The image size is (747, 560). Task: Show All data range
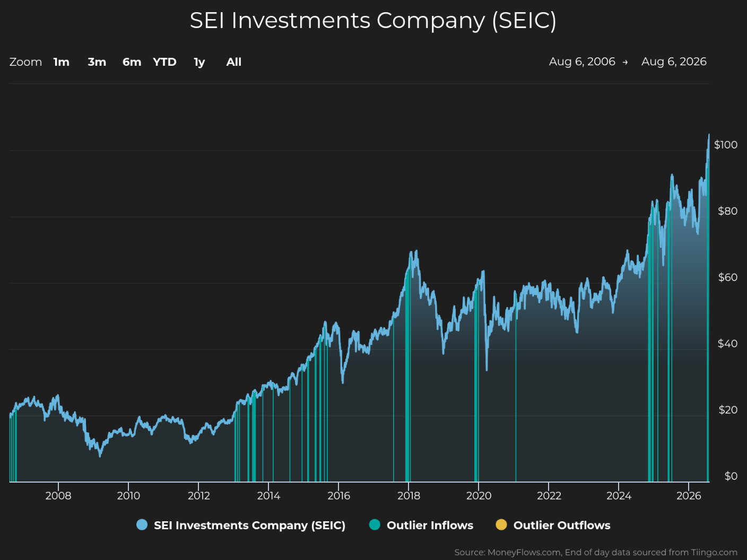pos(234,62)
